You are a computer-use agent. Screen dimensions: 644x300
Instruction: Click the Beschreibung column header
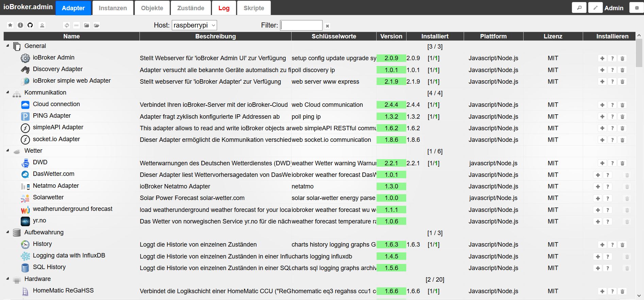click(x=215, y=36)
